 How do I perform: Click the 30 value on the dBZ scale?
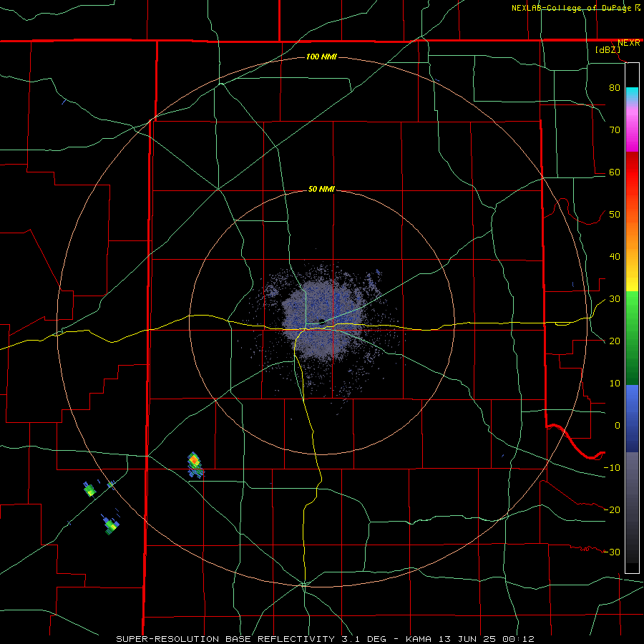[x=615, y=298]
